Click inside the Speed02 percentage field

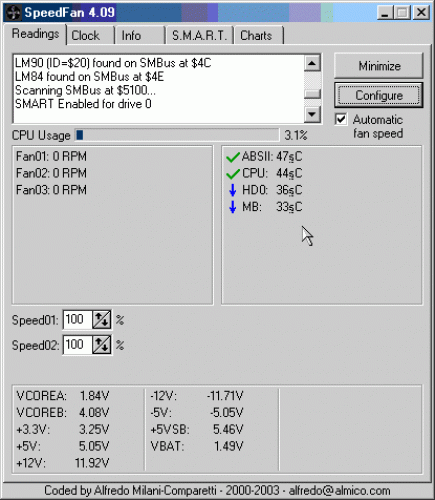(77, 345)
